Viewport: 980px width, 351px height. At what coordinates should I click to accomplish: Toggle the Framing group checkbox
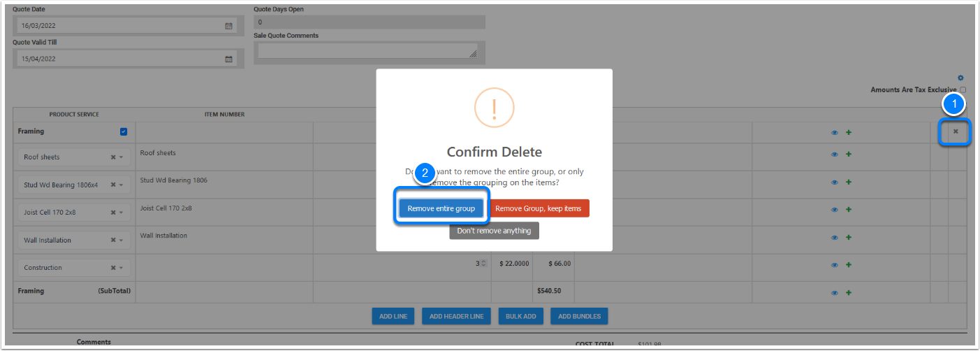click(124, 131)
